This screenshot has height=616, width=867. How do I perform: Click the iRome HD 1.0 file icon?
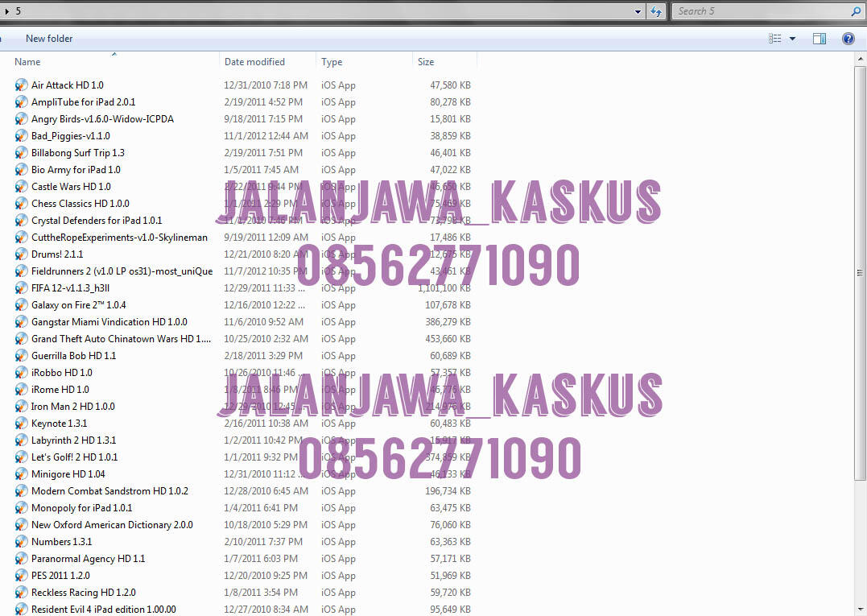point(21,390)
